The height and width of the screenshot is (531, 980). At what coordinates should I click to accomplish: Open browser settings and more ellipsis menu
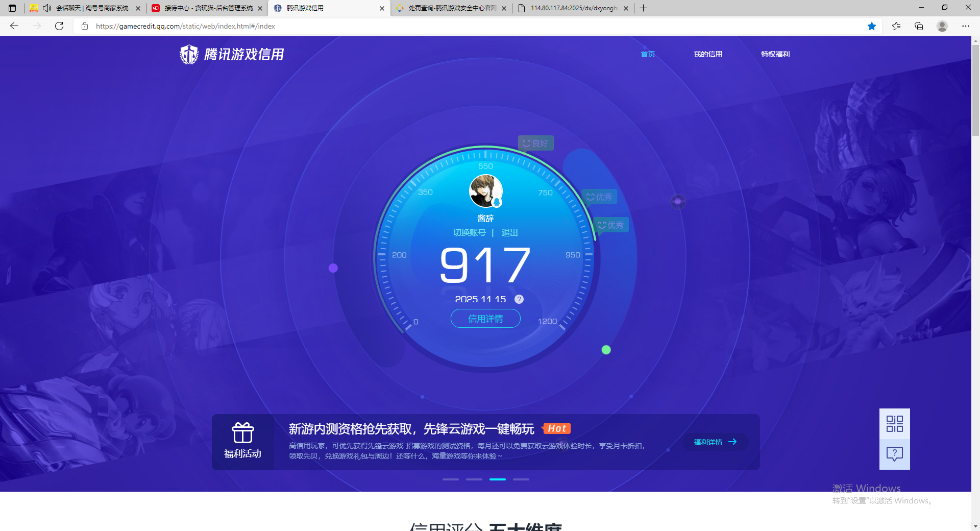(x=965, y=26)
